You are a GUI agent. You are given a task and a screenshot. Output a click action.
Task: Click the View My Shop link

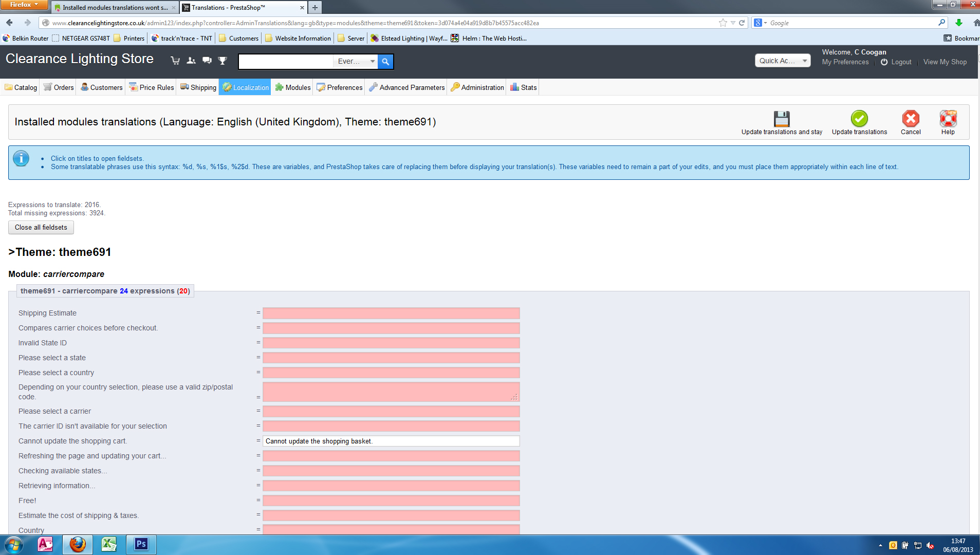[x=945, y=62]
